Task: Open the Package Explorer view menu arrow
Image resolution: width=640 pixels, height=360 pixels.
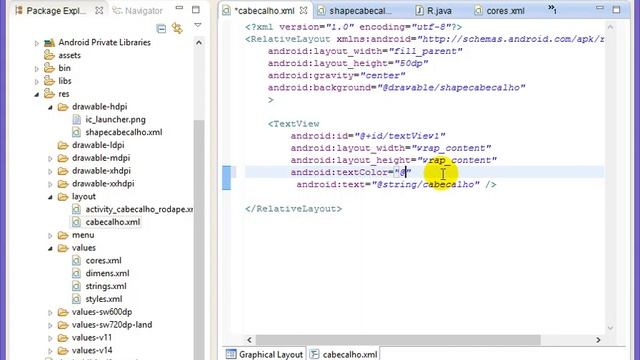Action: coord(198,25)
